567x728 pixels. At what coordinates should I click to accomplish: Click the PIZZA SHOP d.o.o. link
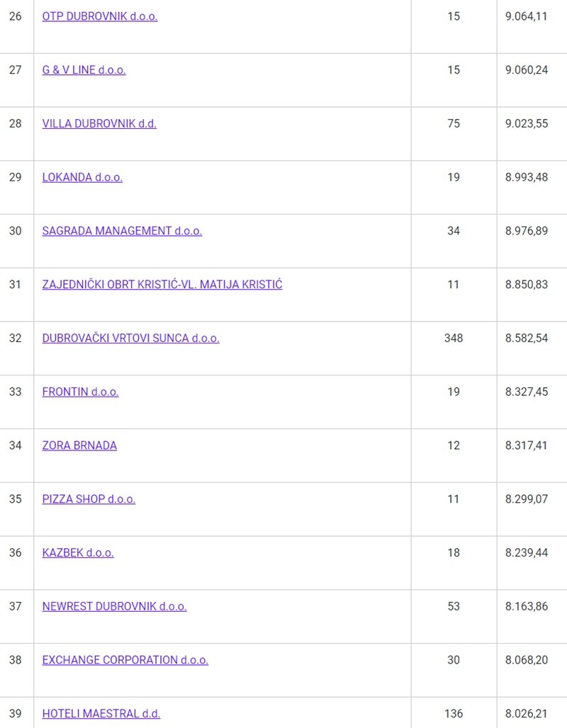click(89, 499)
